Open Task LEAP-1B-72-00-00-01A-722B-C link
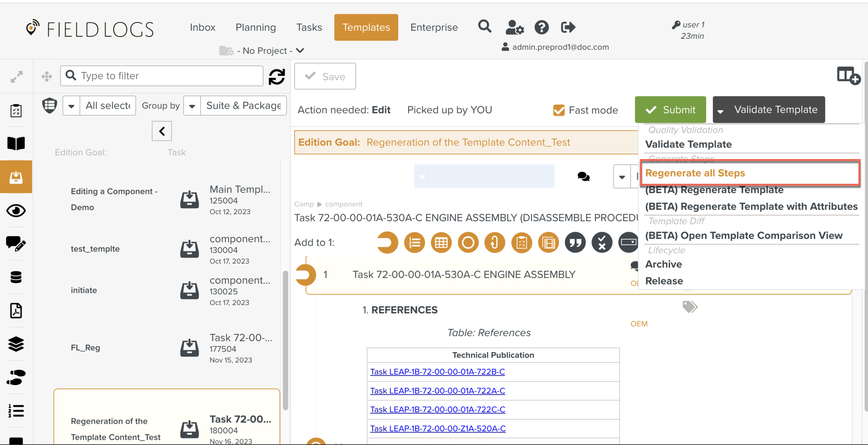 pos(437,372)
